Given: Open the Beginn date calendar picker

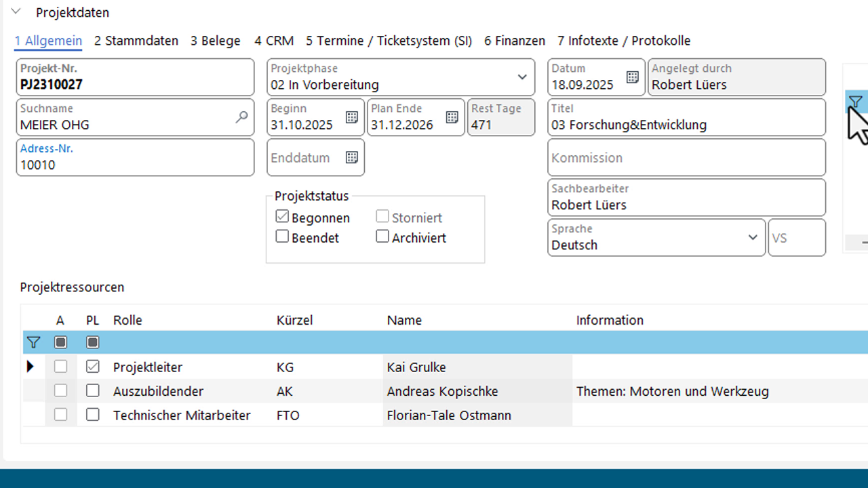Looking at the screenshot, I should [351, 117].
